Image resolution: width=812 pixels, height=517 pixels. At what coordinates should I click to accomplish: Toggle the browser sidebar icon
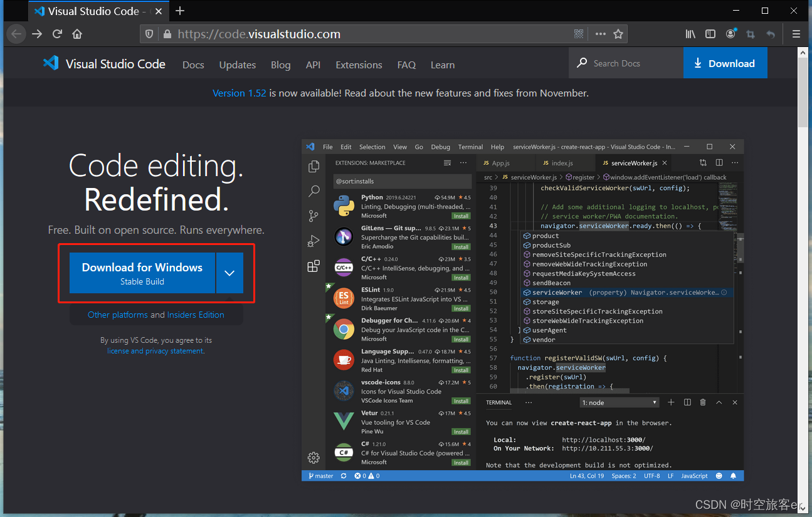[710, 34]
